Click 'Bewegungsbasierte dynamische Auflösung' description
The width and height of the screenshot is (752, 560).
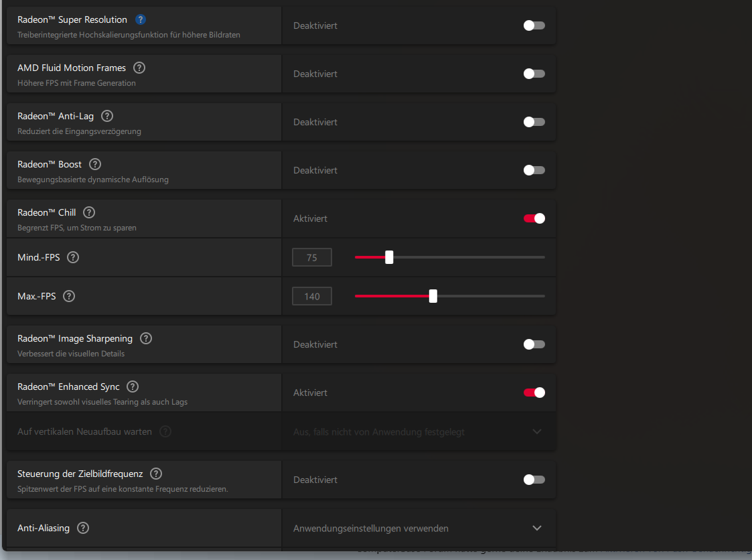(x=93, y=180)
